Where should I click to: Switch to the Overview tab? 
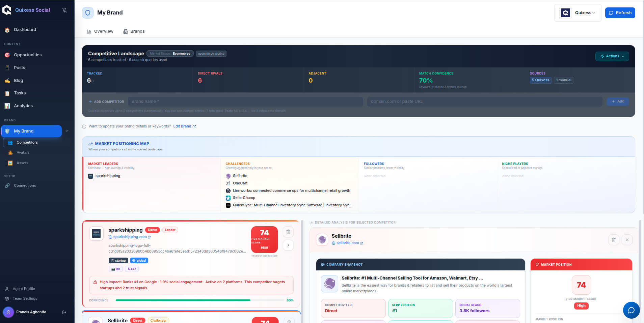point(100,31)
